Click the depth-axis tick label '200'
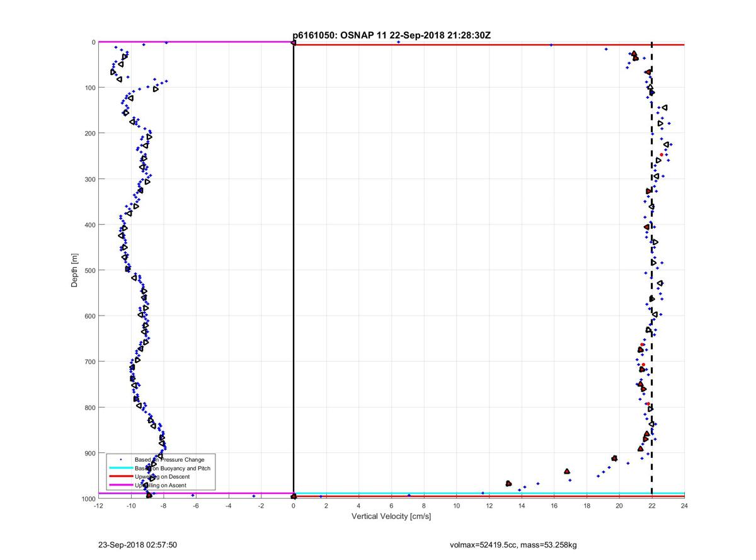The height and width of the screenshot is (560, 756). [89, 134]
